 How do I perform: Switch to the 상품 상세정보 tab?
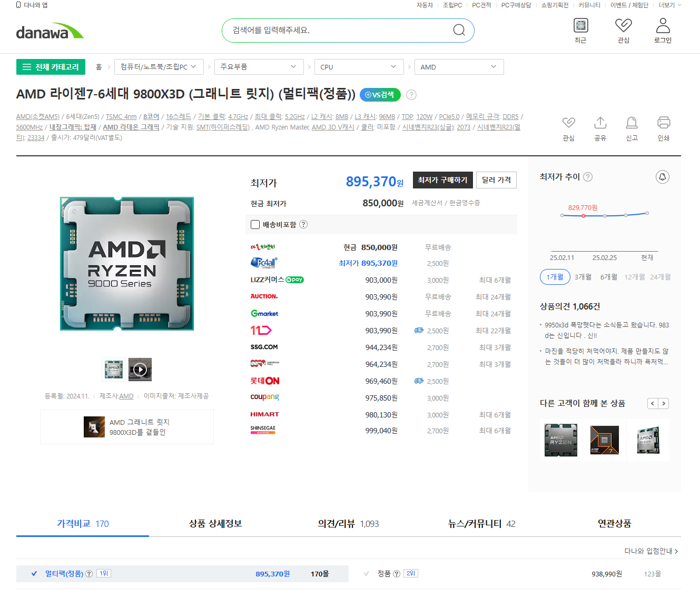(215, 524)
